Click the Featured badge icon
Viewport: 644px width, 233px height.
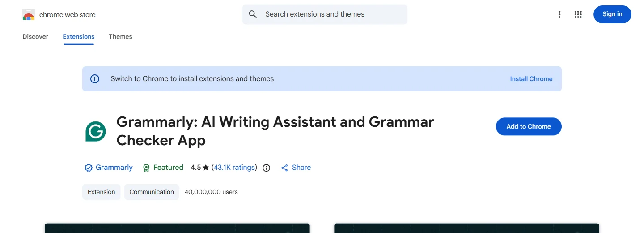[x=146, y=168]
